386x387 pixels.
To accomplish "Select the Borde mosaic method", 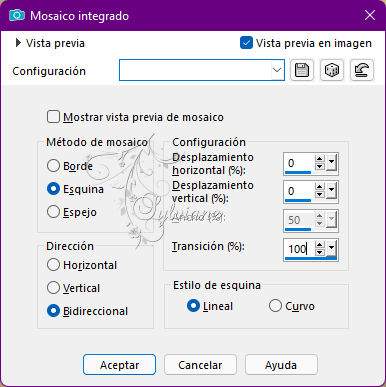I will tap(53, 166).
